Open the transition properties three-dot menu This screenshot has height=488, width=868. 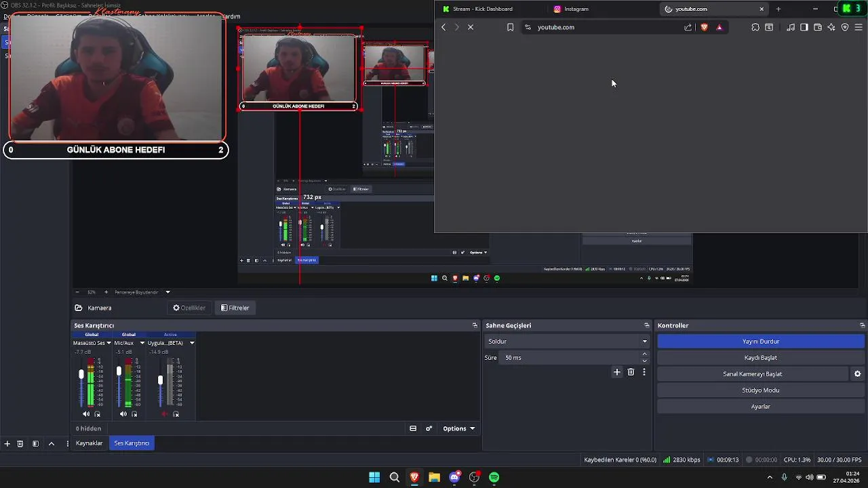point(644,372)
